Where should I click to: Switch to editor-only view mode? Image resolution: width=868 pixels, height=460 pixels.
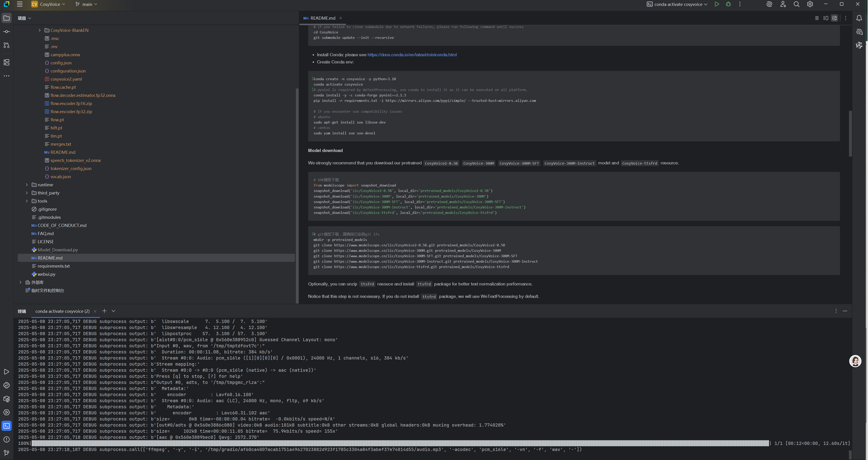click(x=817, y=18)
